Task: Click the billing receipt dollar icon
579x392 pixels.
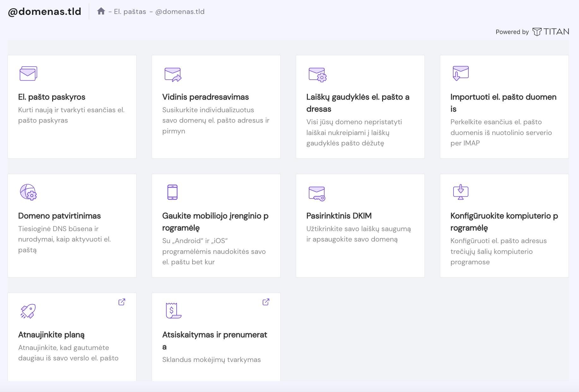Action: point(173,310)
